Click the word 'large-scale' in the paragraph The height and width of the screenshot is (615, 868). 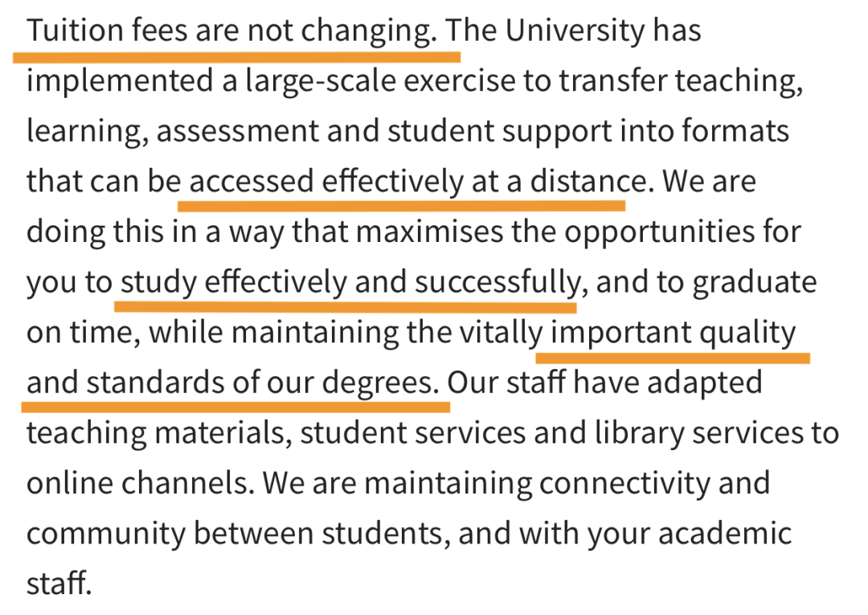coord(321,81)
